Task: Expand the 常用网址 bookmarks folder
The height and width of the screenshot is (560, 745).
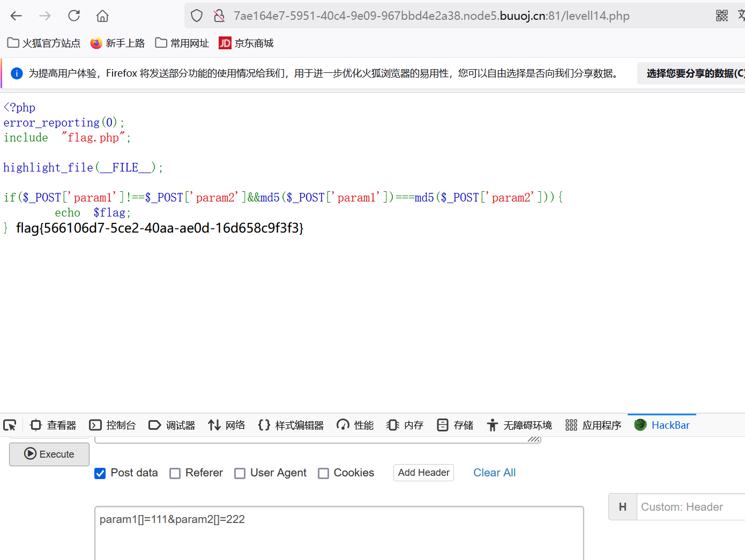Action: (182, 43)
